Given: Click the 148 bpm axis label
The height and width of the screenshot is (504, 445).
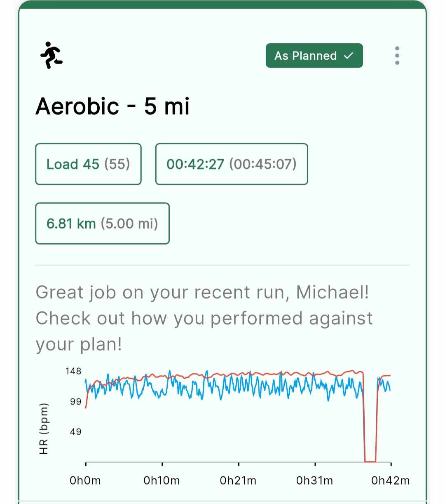Looking at the screenshot, I should point(73,371).
